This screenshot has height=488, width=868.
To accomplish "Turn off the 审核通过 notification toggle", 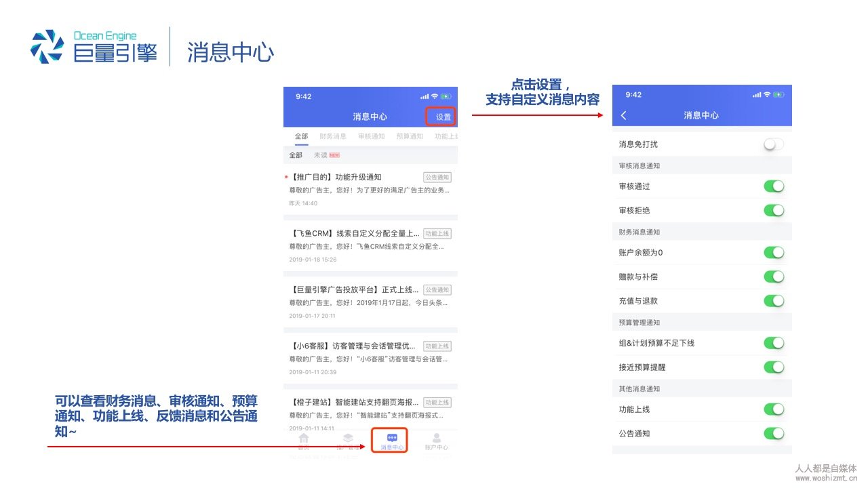I will (x=773, y=186).
